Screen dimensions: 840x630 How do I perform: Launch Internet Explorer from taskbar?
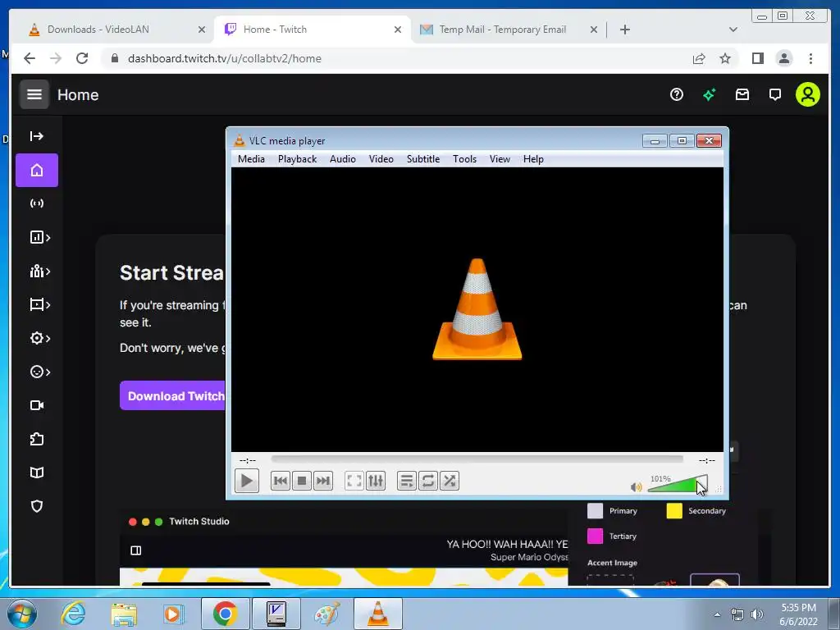tap(73, 614)
